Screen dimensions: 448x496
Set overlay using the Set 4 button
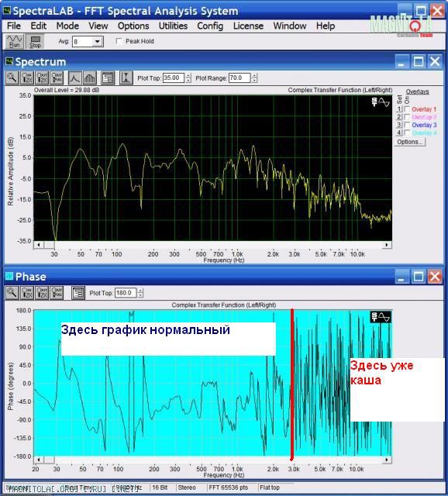coord(399,133)
